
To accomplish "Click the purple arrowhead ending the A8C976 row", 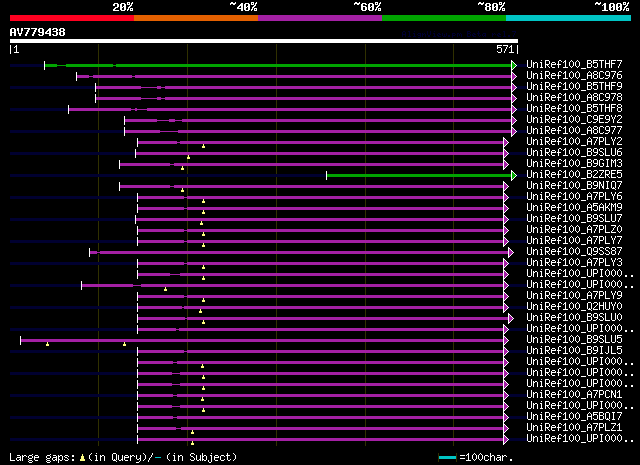I will coord(514,76).
